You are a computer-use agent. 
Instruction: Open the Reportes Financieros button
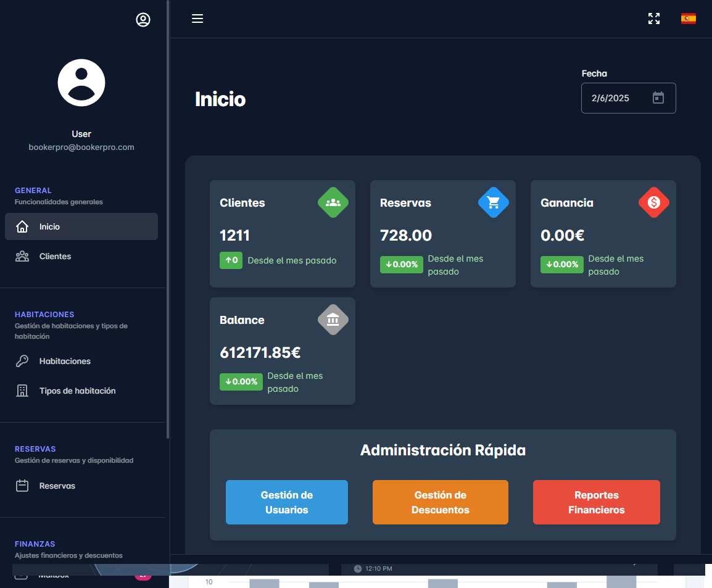597,502
